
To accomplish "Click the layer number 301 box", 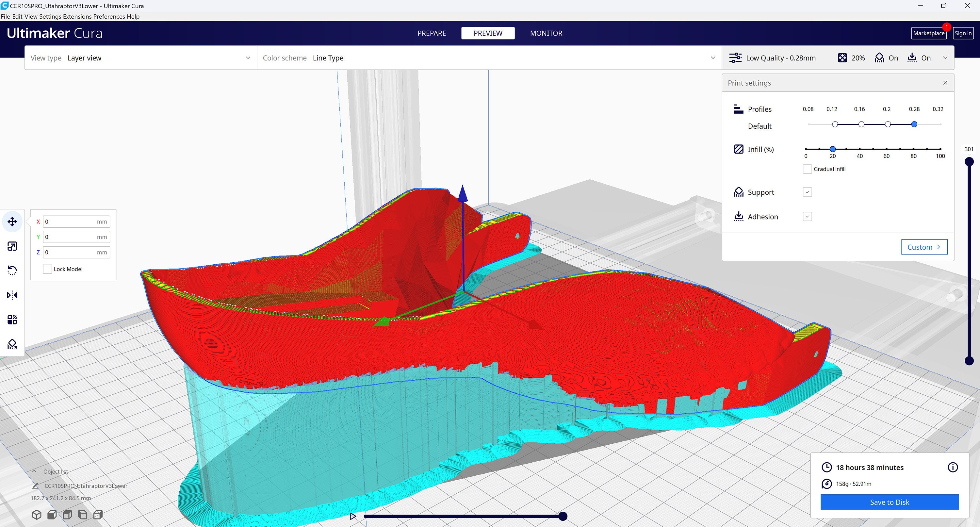I will click(x=969, y=149).
